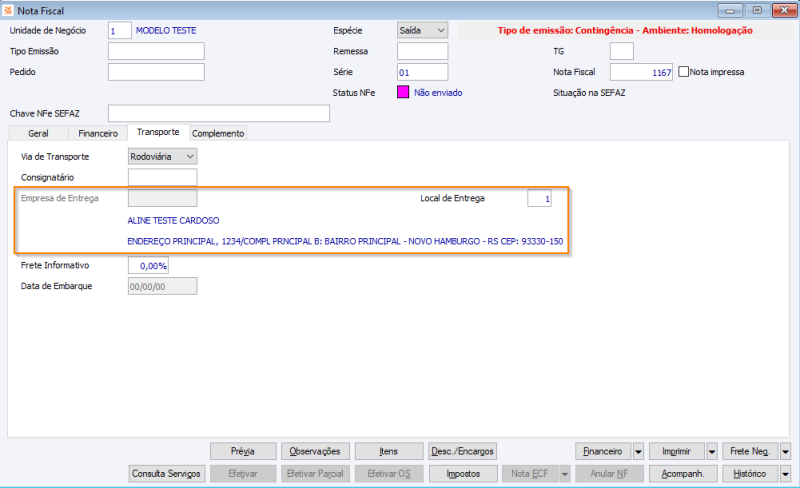Expand the Via de Transporte Rodoviária dropdown
800x488 pixels.
[162, 157]
